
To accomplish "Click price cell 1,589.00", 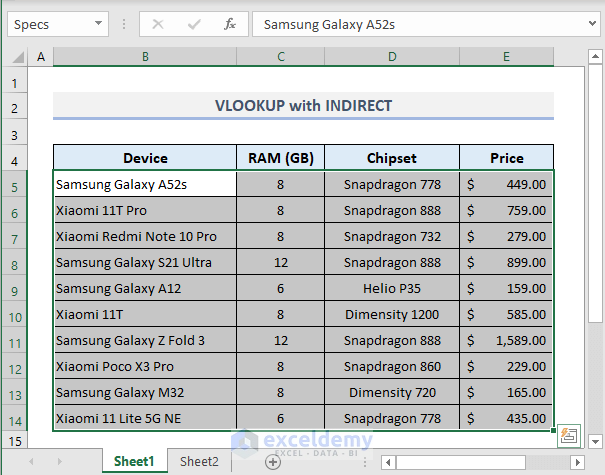I will (507, 340).
